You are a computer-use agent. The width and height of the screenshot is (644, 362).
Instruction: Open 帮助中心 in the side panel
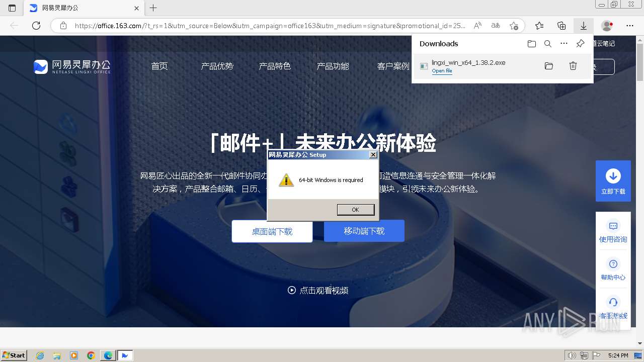(613, 269)
